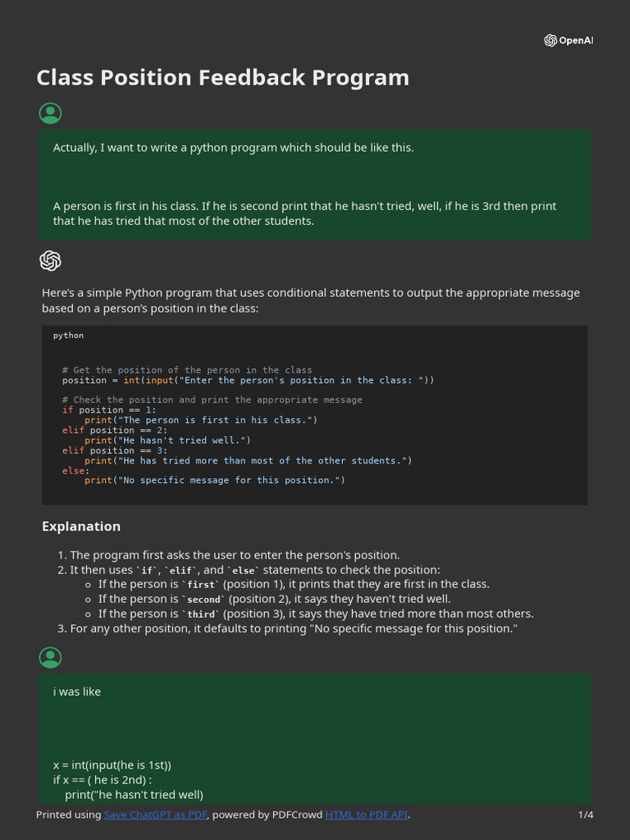630x840 pixels.
Task: Click the "else:" line in the code
Action: click(x=74, y=471)
